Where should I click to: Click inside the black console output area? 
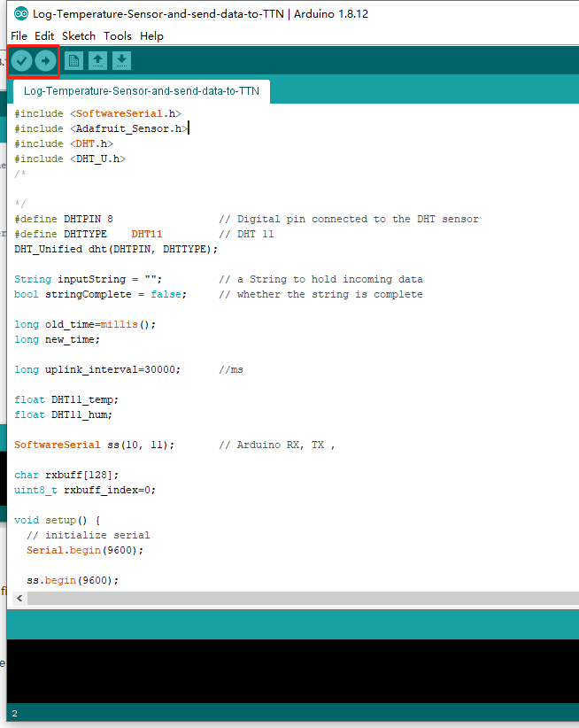(x=293, y=671)
